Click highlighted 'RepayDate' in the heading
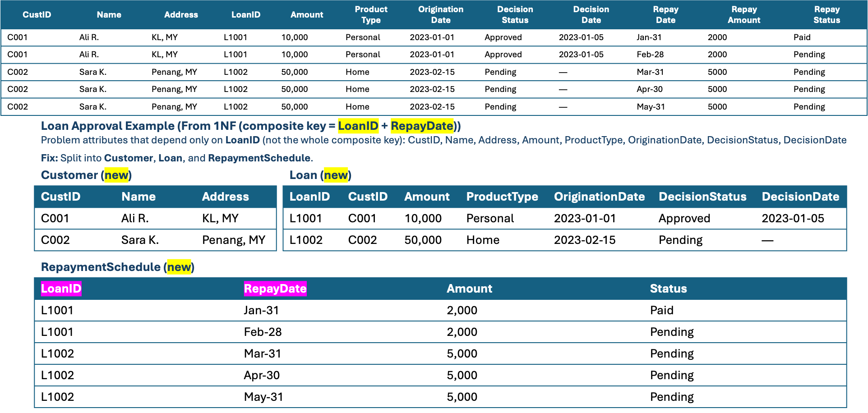 pyautogui.click(x=422, y=126)
